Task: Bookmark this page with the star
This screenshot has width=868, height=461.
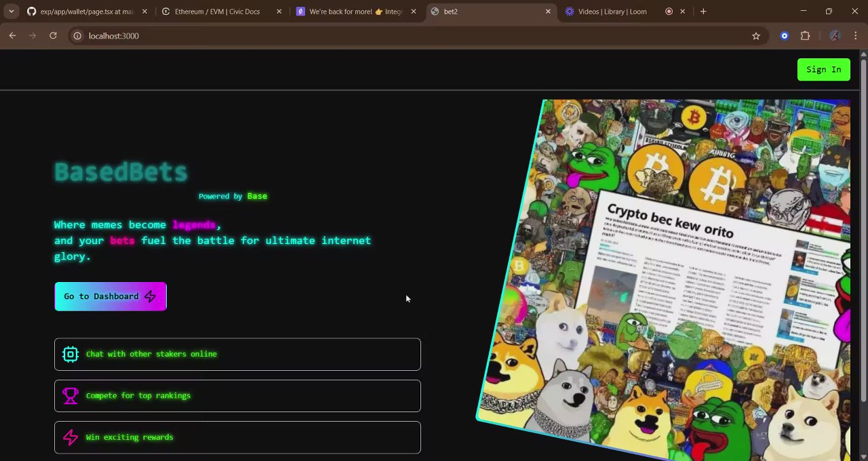Action: (x=756, y=36)
